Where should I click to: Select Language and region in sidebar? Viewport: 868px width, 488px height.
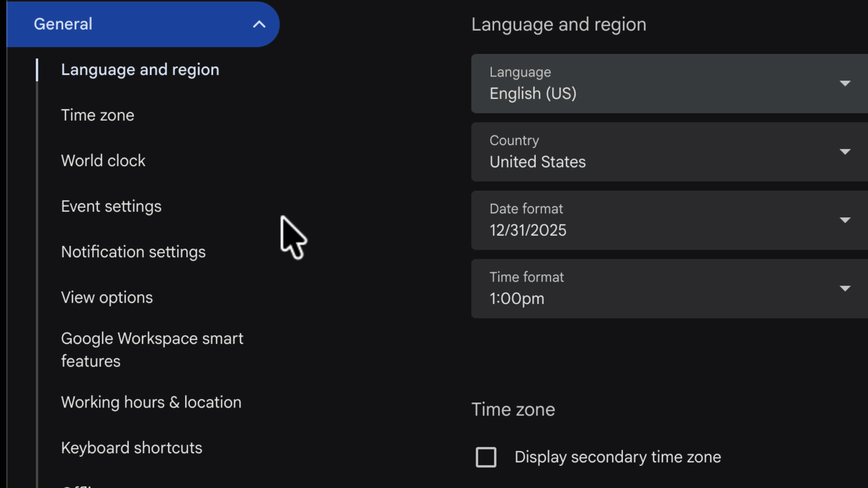click(140, 70)
